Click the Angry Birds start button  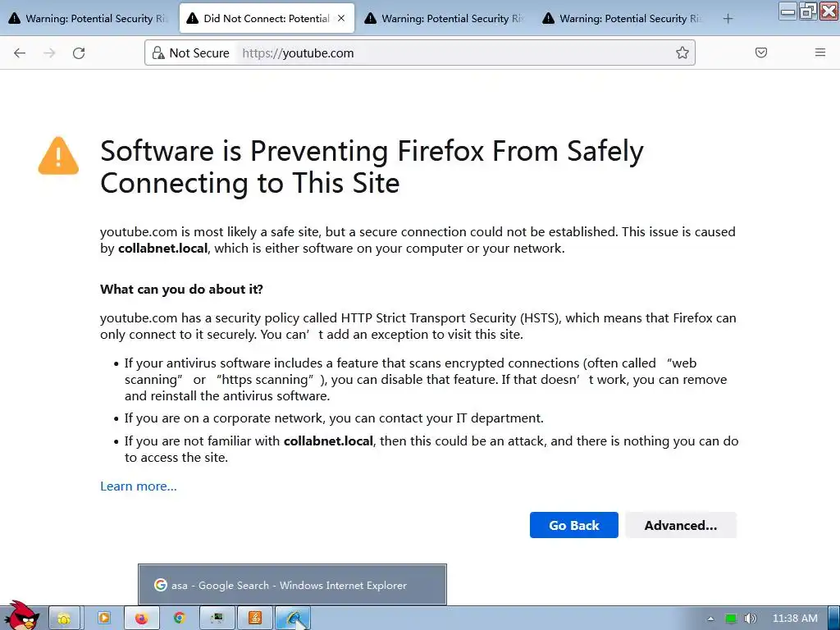pyautogui.click(x=21, y=616)
